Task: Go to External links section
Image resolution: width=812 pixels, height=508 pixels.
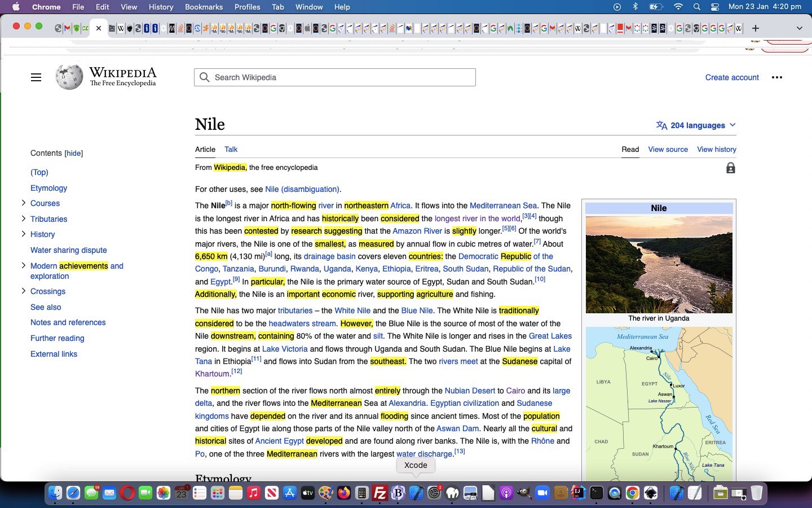Action: [x=54, y=354]
